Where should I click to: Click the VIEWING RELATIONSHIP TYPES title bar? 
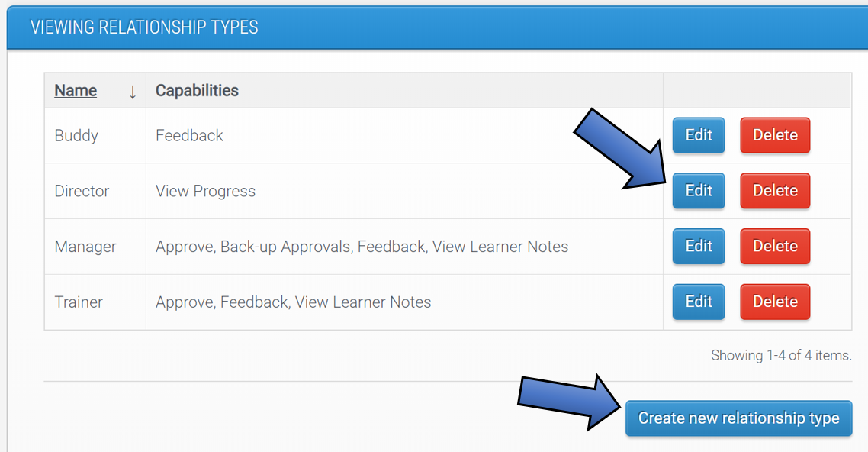pos(145,26)
